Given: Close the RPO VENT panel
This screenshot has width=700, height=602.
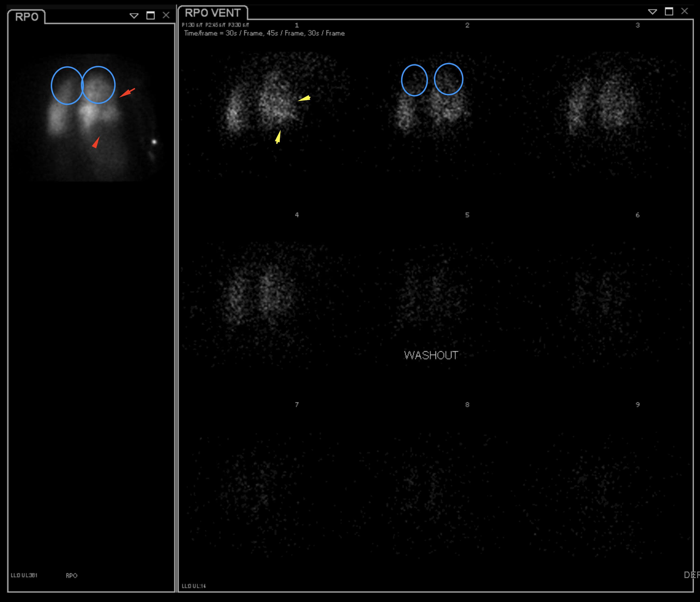Looking at the screenshot, I should 684,11.
